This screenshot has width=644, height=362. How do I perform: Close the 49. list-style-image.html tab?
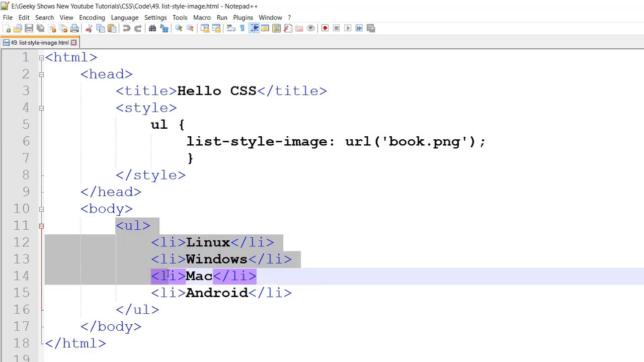coord(73,43)
